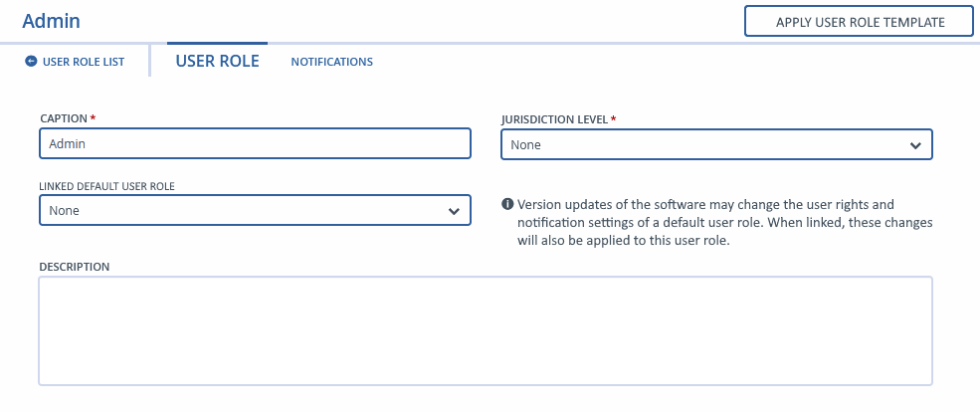Click the info icon next to version updates note
The image size is (980, 412).
[507, 204]
